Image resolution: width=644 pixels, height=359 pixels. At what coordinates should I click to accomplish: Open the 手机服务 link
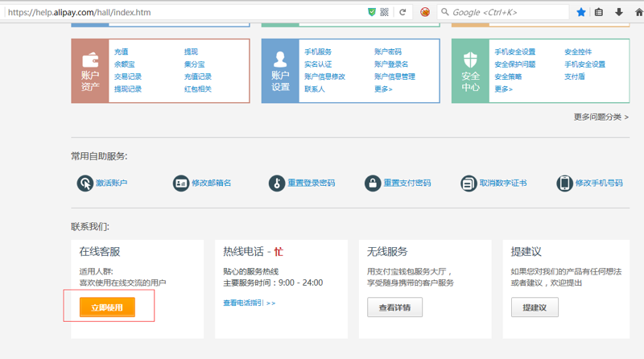(318, 52)
